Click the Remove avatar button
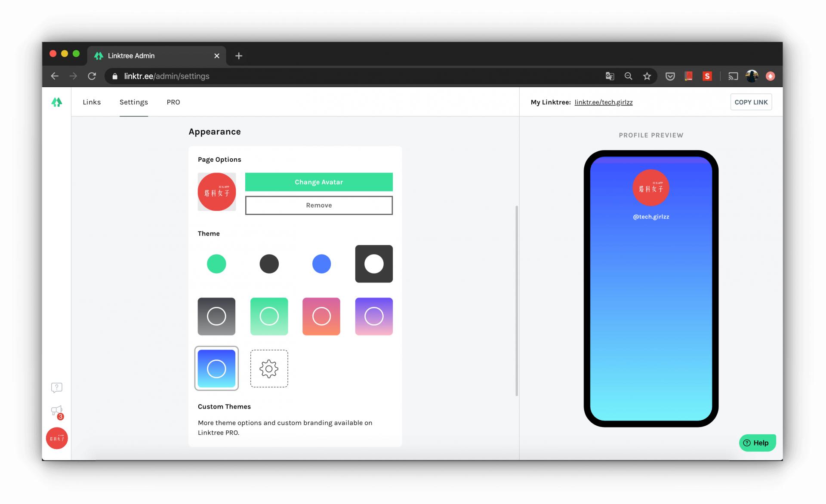This screenshot has height=504, width=826. [319, 205]
